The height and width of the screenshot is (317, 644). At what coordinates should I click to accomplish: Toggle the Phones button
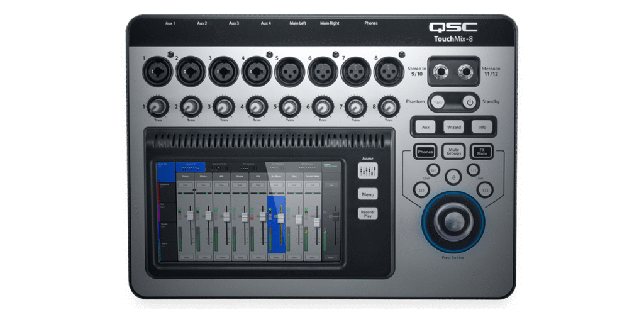coord(425,152)
